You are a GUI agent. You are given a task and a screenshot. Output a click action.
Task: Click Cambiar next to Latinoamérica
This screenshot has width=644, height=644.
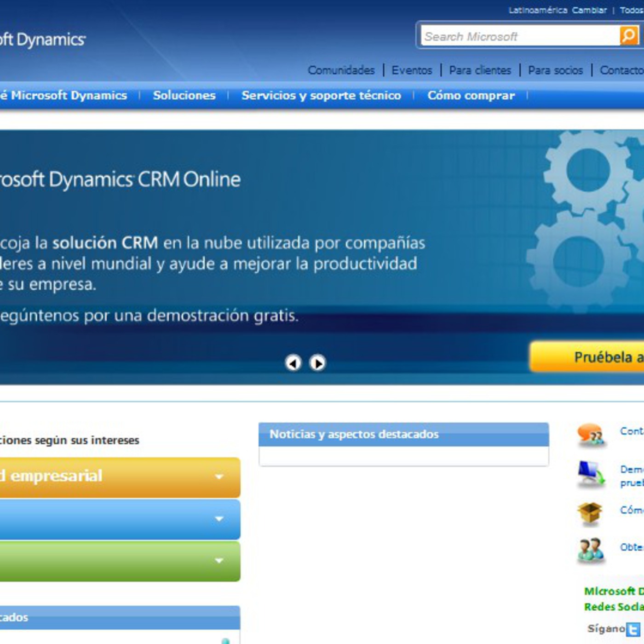click(x=589, y=10)
